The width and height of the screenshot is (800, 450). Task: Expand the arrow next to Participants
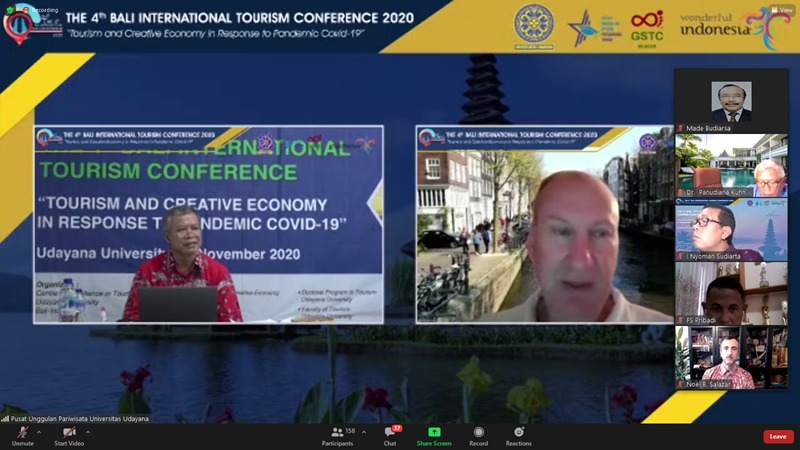(364, 432)
